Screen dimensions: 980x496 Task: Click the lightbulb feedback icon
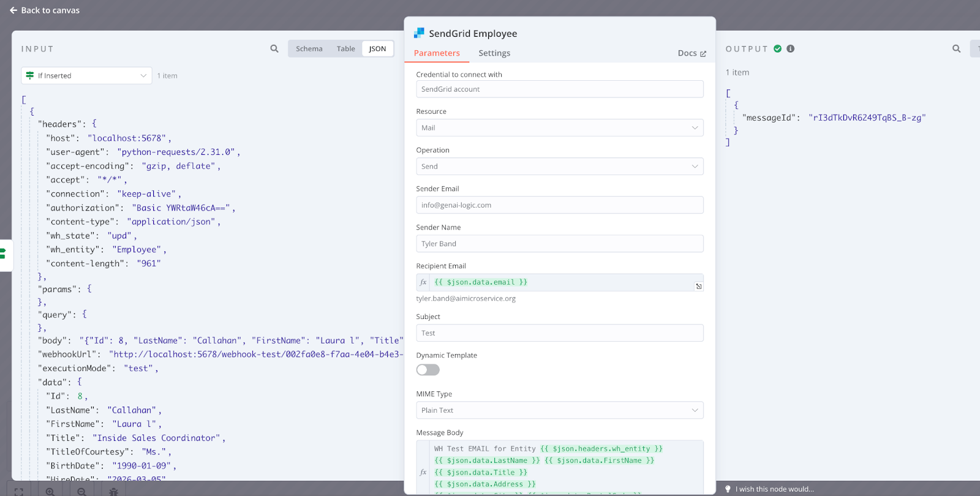(728, 489)
